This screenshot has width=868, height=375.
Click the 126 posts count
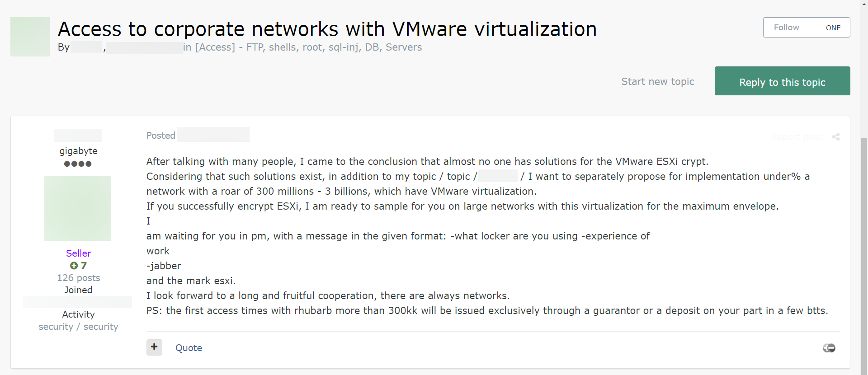coord(78,278)
